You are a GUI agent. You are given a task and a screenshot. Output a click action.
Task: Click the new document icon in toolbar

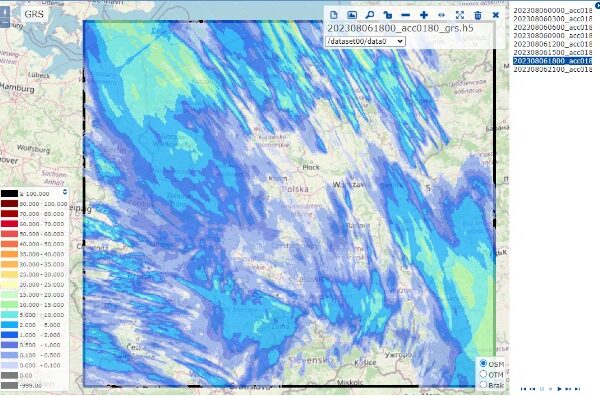334,15
